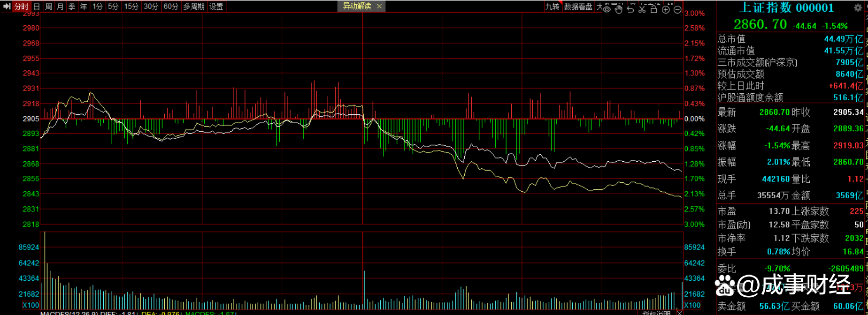Select the 30分 period tab

(151, 7)
